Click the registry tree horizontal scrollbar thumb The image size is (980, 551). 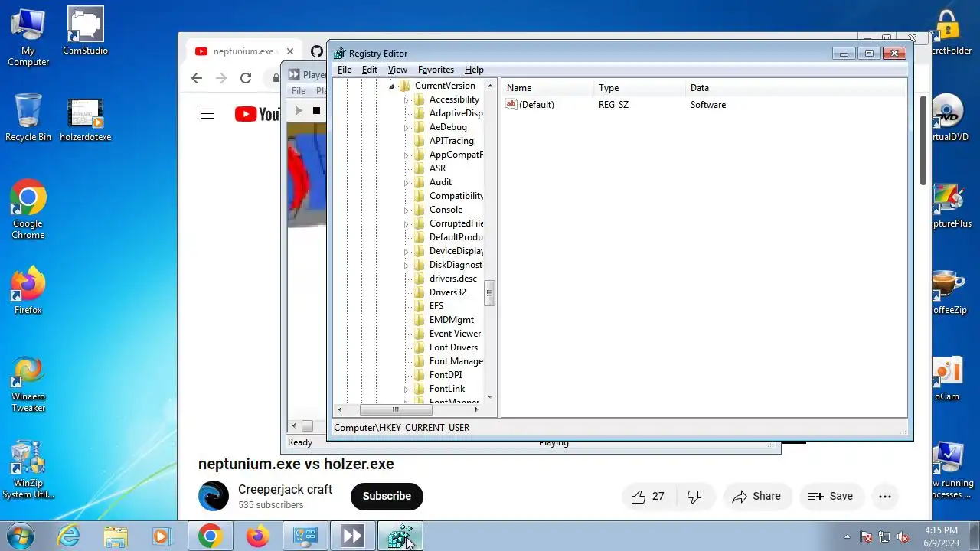click(x=395, y=409)
